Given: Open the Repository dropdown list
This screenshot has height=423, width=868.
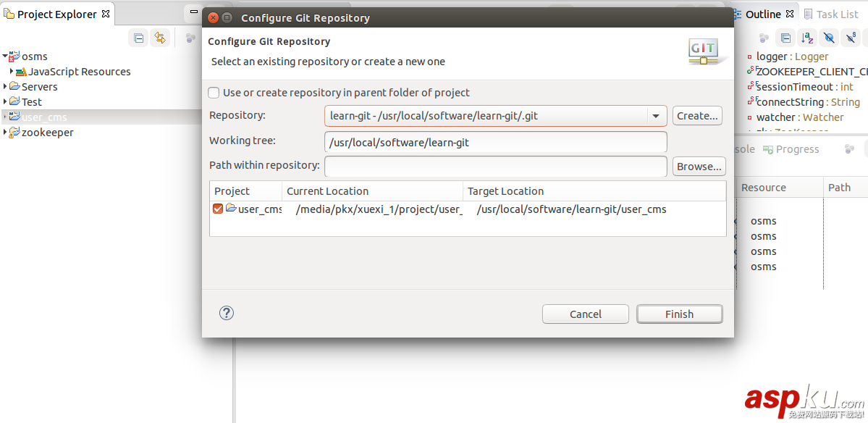Looking at the screenshot, I should [657, 115].
